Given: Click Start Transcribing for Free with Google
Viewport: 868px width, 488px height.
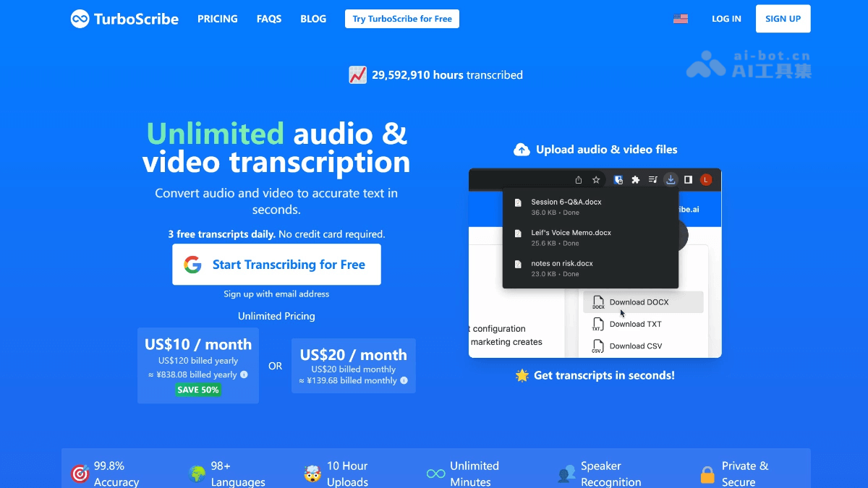Looking at the screenshot, I should click(x=276, y=264).
